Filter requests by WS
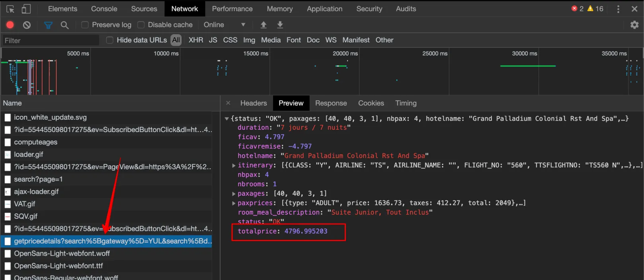This screenshot has width=644, height=280. (x=331, y=40)
